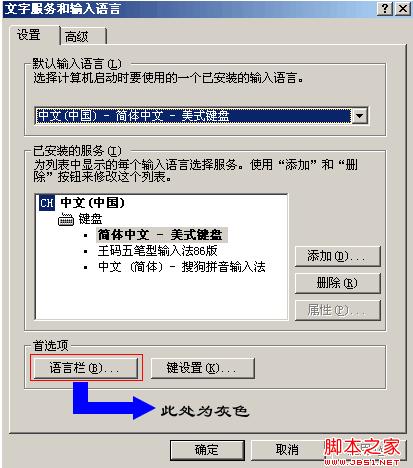Screen dimensions: 413x468
Task: Open the 语言栏(B)... settings button
Action: click(x=86, y=368)
